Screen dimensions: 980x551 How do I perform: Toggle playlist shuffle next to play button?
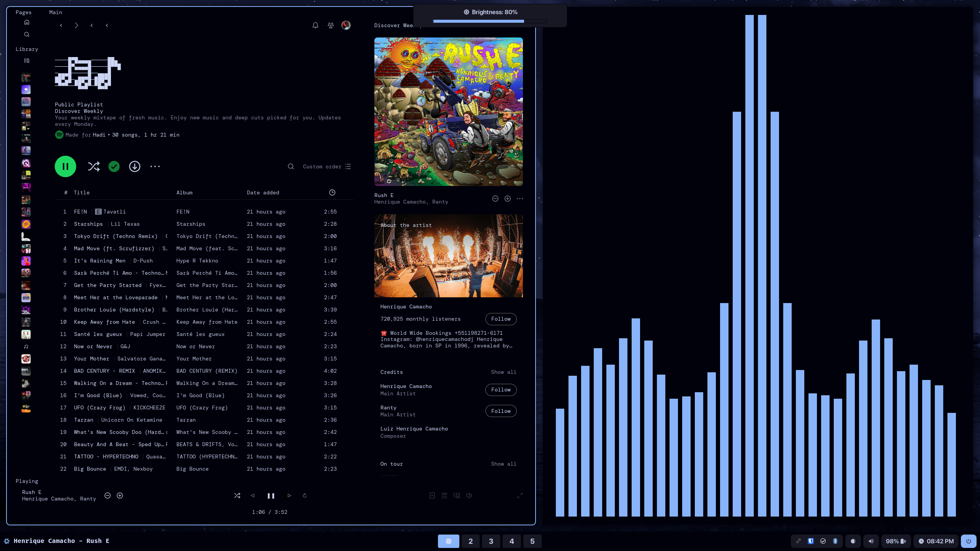click(x=93, y=166)
